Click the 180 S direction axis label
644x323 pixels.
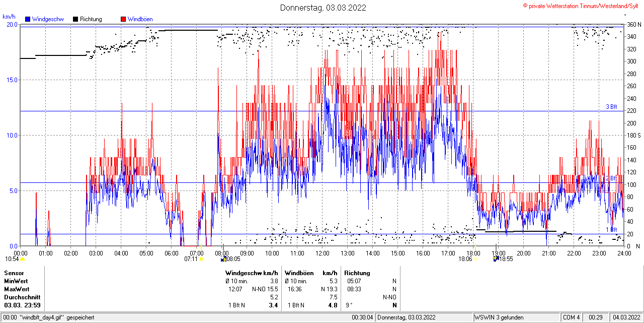[x=633, y=135]
